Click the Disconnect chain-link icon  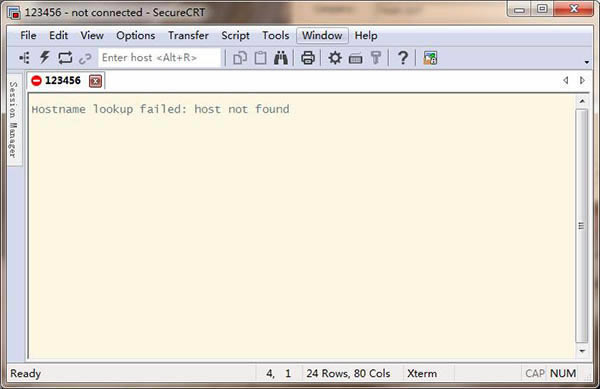(85, 59)
